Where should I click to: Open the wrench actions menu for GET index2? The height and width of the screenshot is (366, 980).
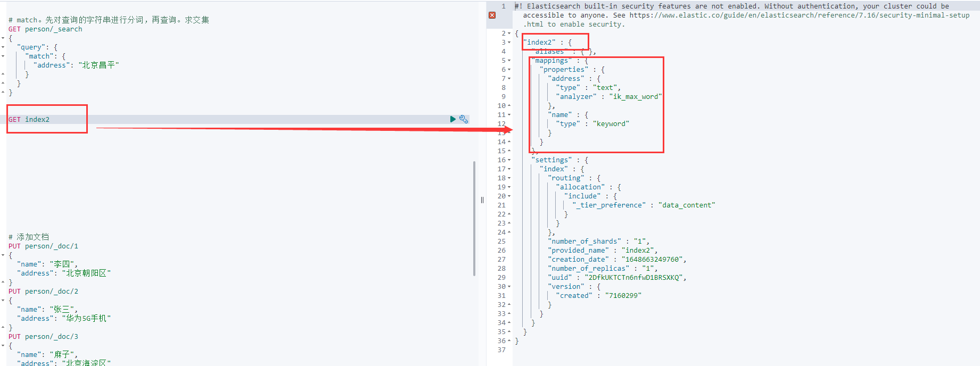464,119
